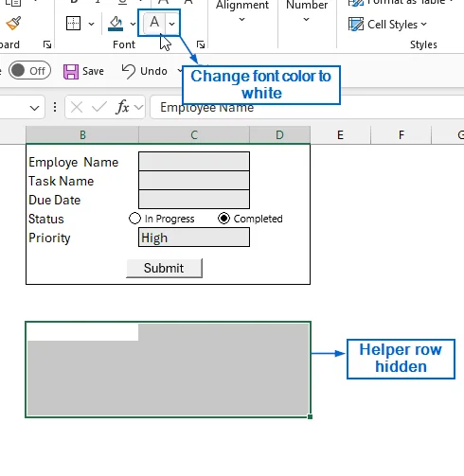This screenshot has height=476, width=464.
Task: Open the Clipboard group dialog launcher
Action: pyautogui.click(x=47, y=44)
